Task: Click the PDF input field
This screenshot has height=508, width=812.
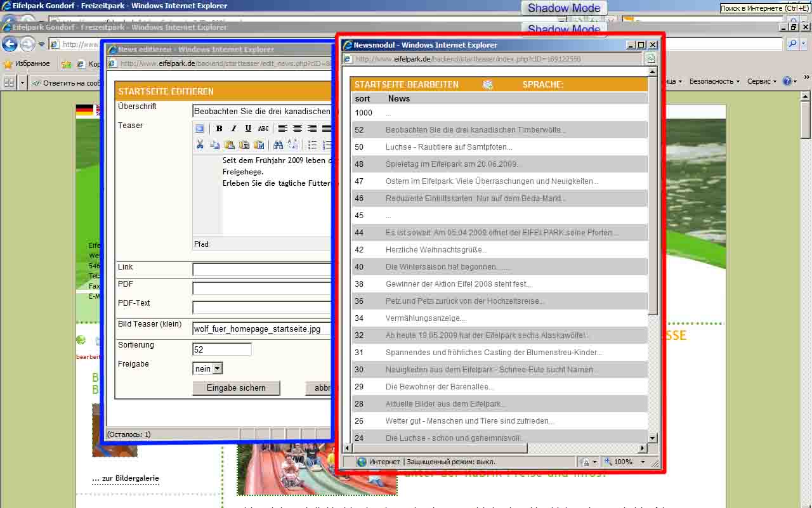Action: [262, 289]
